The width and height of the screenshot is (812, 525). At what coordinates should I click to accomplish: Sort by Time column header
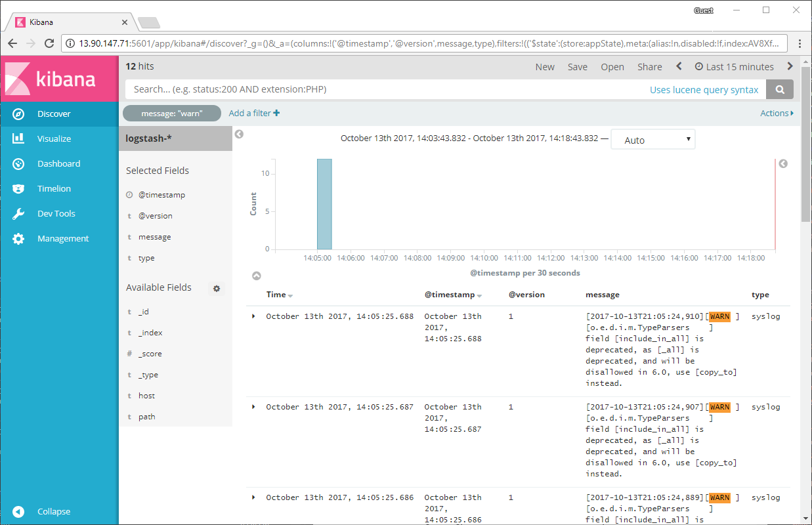click(x=280, y=295)
